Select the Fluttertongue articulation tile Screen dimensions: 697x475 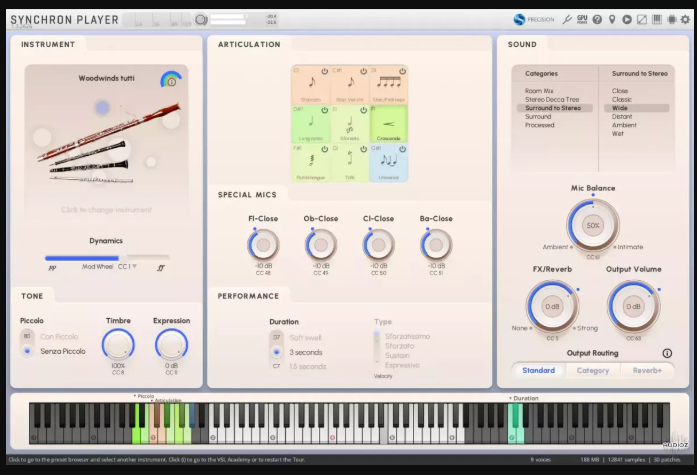tap(311, 163)
